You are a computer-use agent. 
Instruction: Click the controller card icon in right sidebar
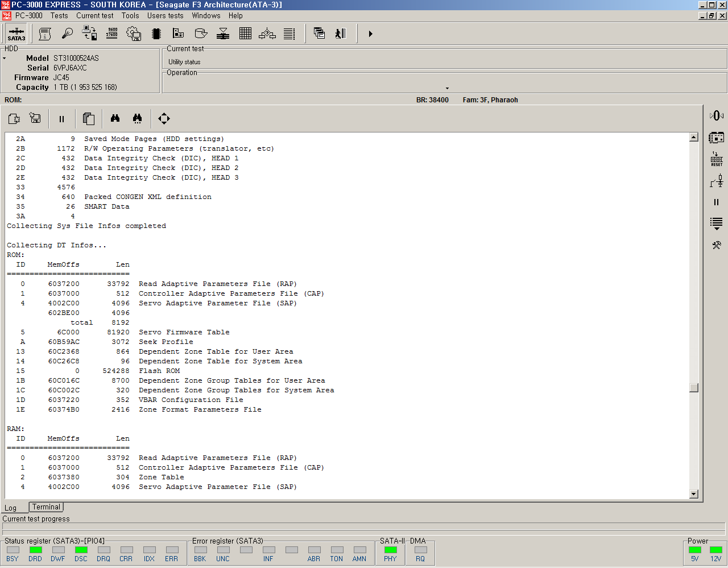pos(717,137)
